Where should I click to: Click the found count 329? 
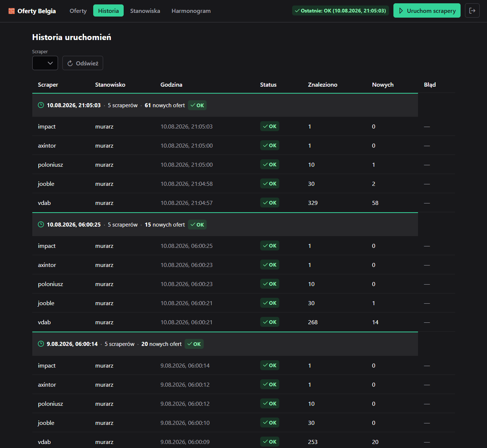pos(313,203)
